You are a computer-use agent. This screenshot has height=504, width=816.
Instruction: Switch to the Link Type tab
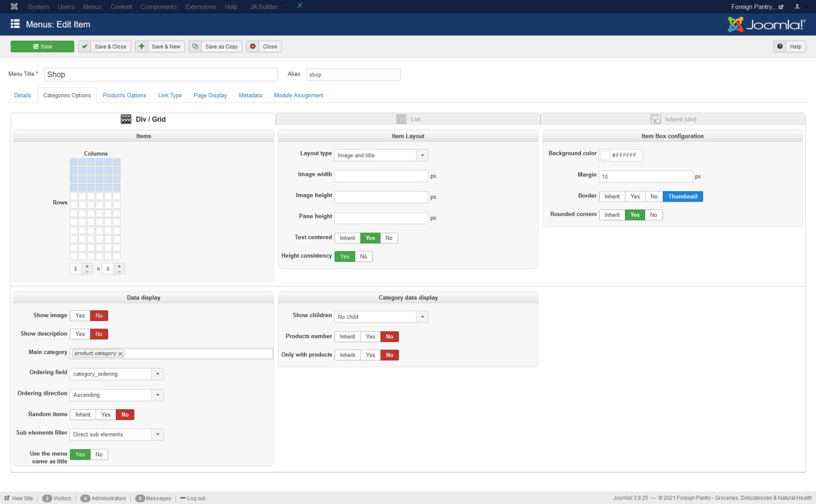170,96
